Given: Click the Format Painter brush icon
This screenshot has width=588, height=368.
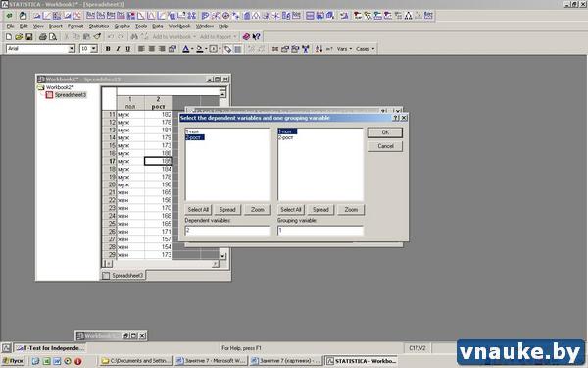Looking at the screenshot, I should [x=97, y=37].
